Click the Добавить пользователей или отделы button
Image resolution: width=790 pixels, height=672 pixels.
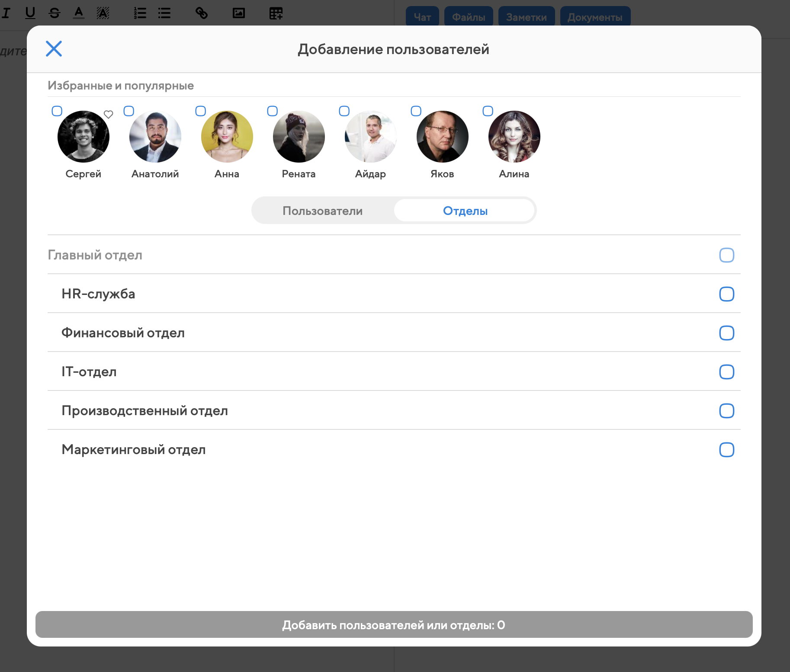point(394,624)
